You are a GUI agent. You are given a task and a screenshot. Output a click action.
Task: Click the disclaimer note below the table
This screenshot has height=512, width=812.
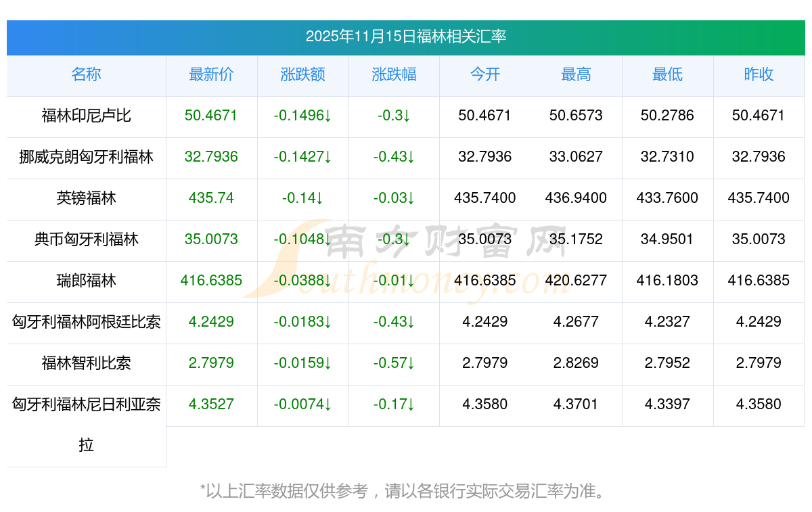click(403, 491)
